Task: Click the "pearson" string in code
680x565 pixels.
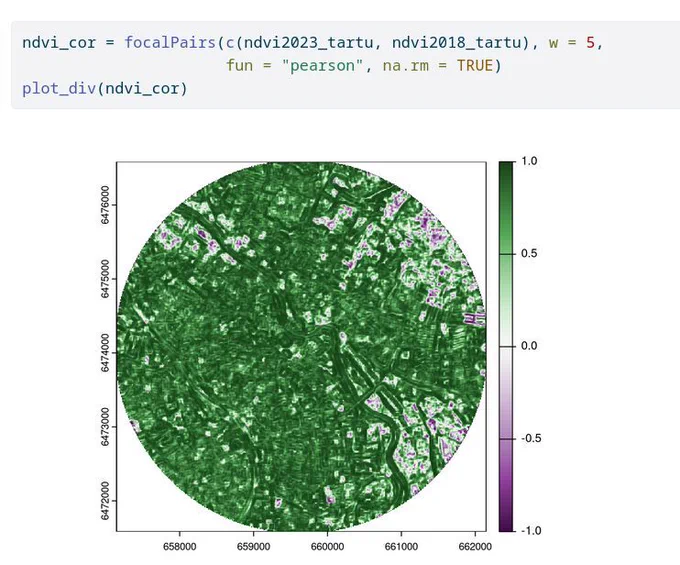Action: click(x=322, y=66)
